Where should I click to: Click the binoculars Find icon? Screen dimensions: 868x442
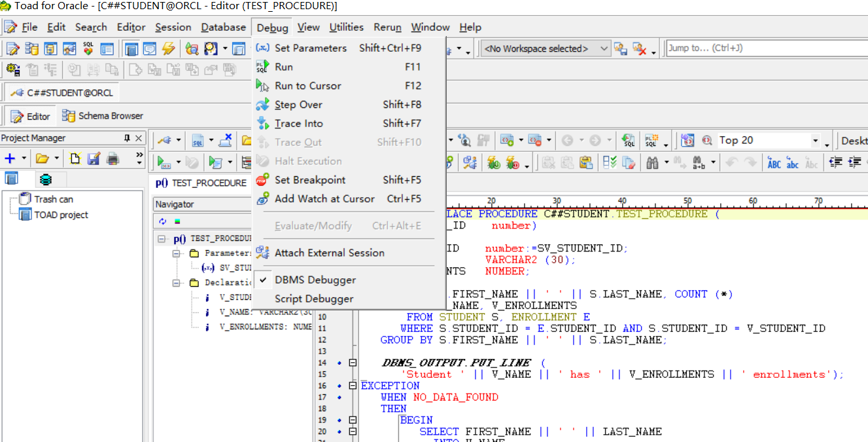pos(652,162)
